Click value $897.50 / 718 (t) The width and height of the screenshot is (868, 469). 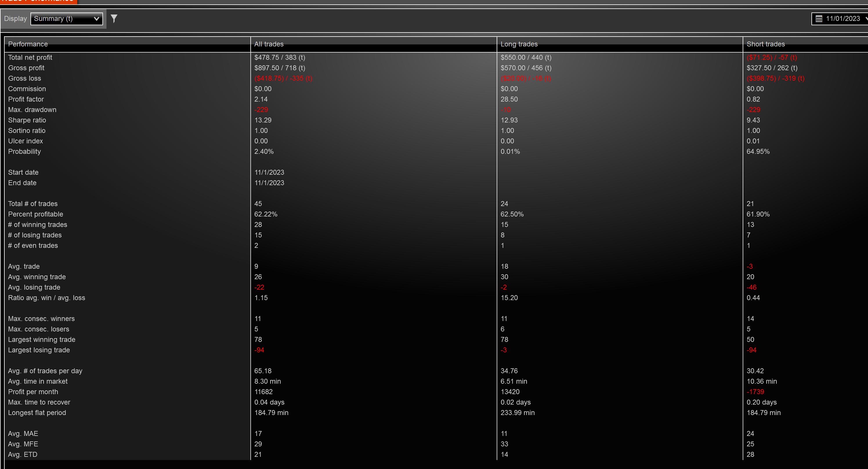[280, 68]
